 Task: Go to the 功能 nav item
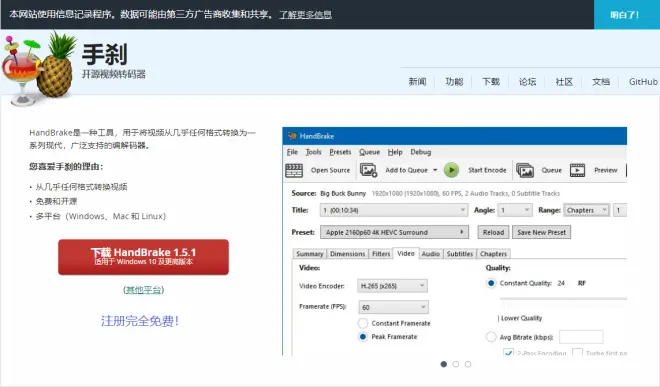tap(454, 82)
